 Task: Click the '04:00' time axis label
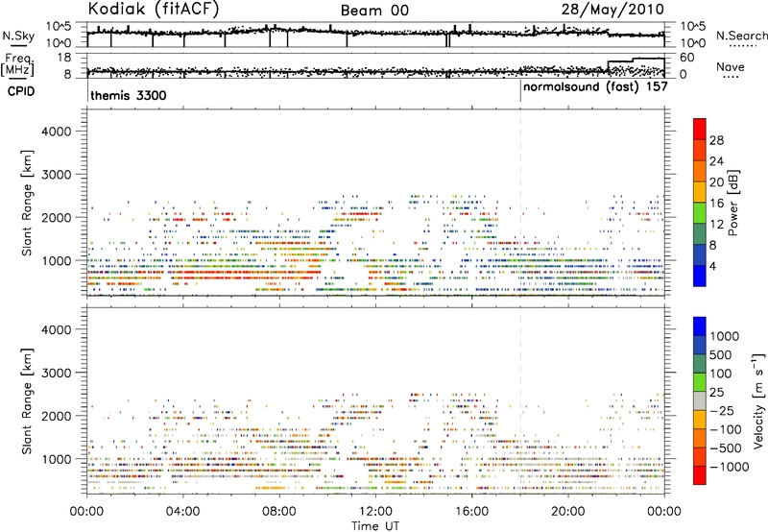point(183,512)
